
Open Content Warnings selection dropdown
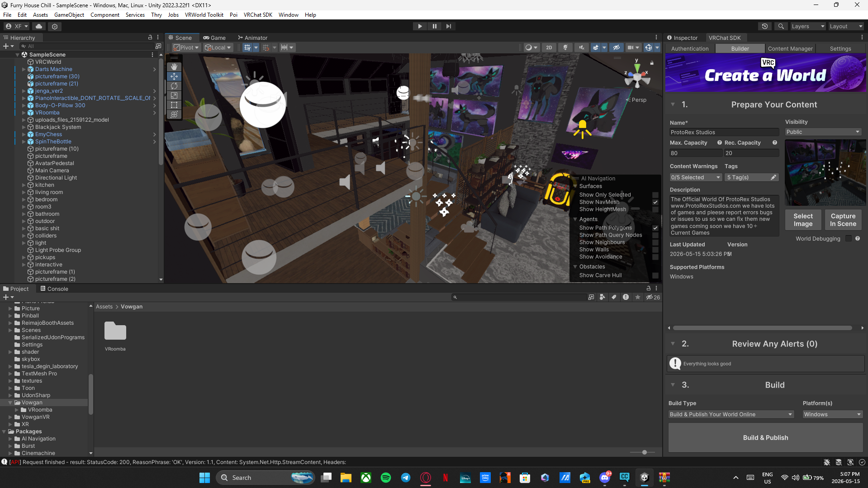click(696, 177)
